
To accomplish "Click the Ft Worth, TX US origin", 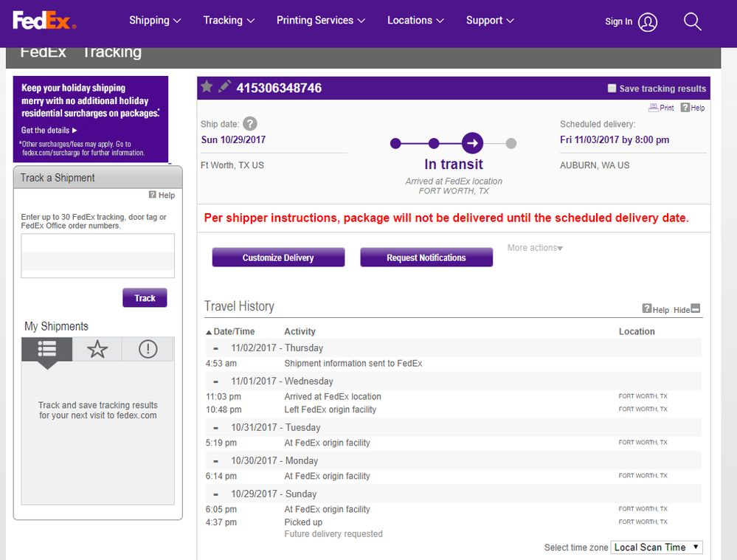I will (x=232, y=165).
